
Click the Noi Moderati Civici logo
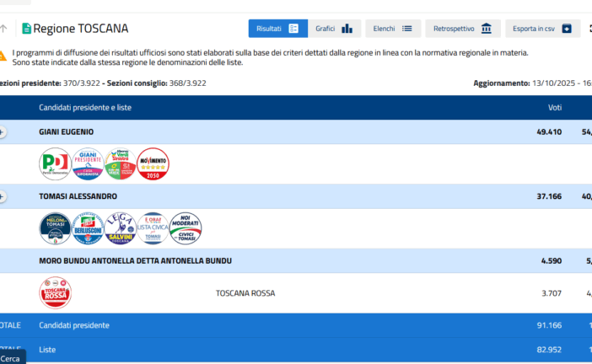click(186, 228)
